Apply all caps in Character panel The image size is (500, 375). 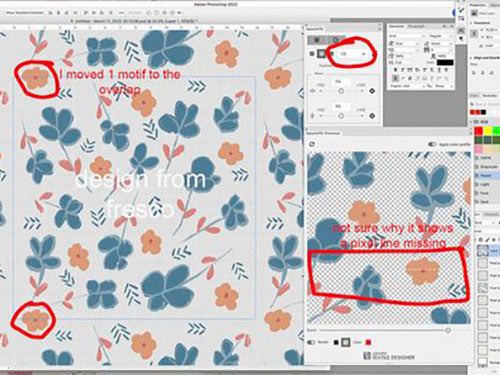(410, 70)
